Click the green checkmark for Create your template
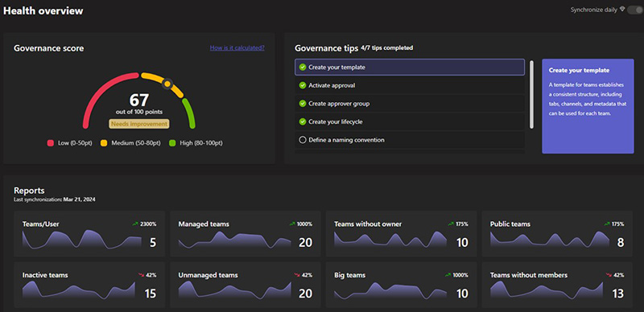Screen dimensions: 644x312 [x=303, y=68]
